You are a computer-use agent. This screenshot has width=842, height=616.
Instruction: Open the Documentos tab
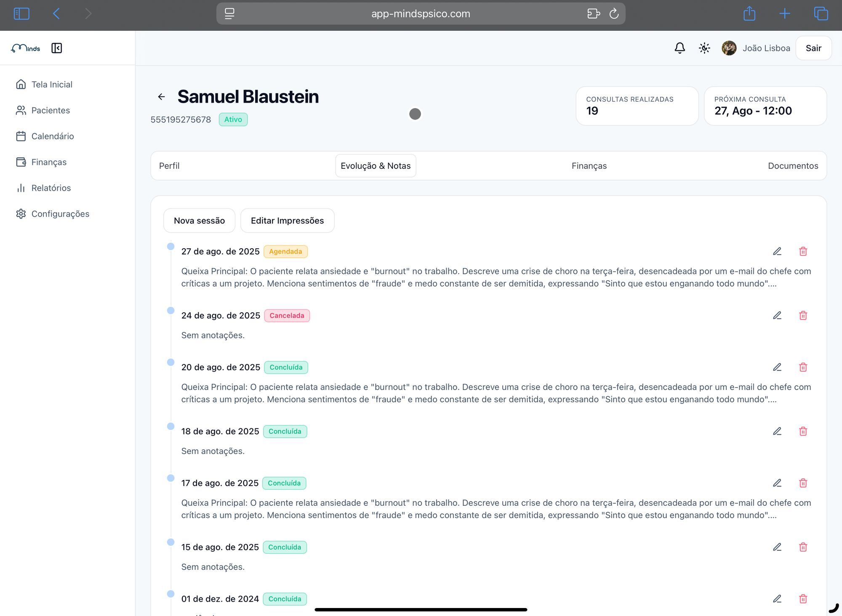pos(793,166)
